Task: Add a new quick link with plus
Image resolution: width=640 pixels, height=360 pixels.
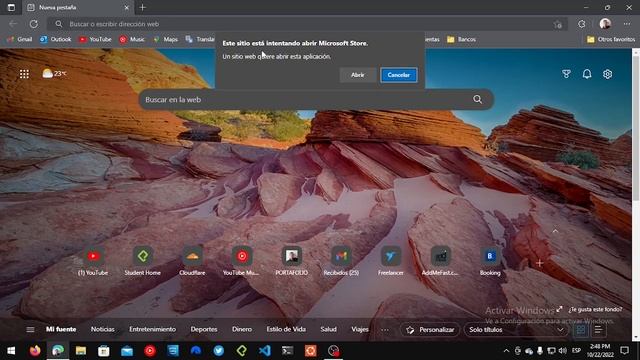Action: 539,263
